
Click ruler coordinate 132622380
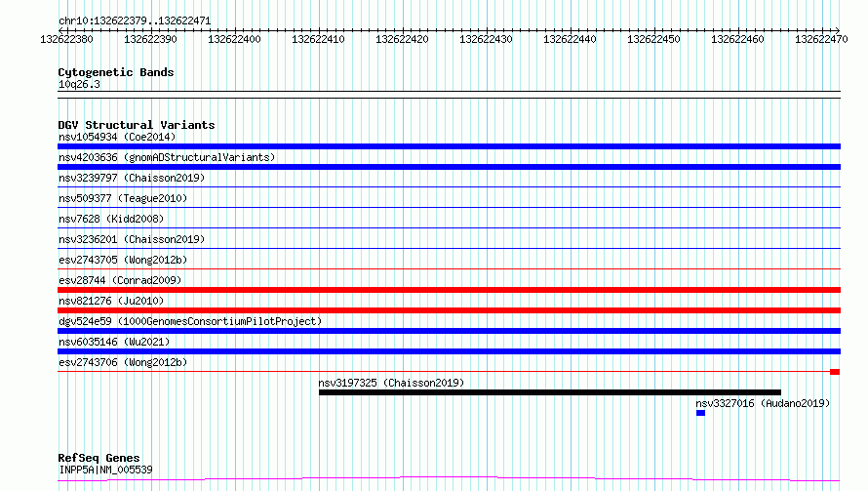[x=66, y=39]
